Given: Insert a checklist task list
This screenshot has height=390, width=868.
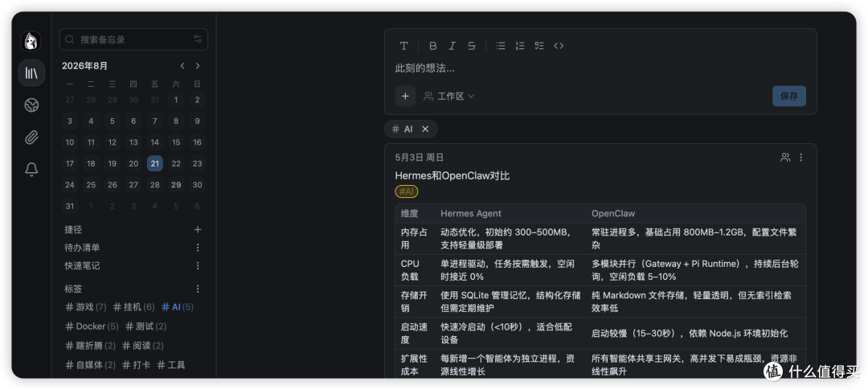Looking at the screenshot, I should click(x=539, y=46).
